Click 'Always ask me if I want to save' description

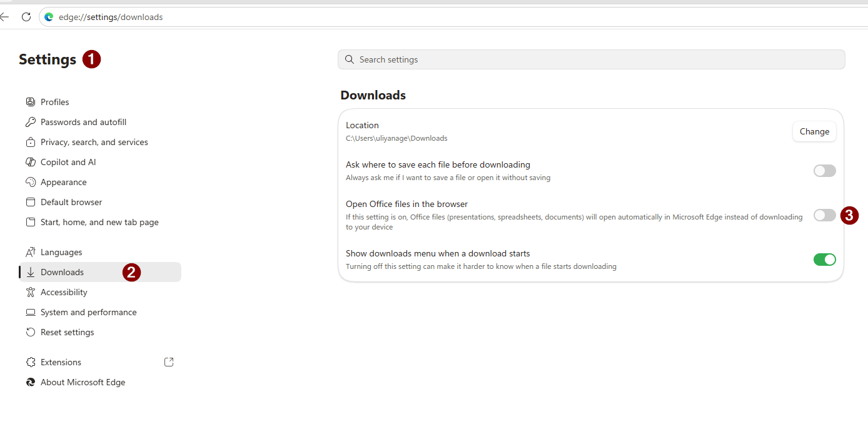[448, 178]
